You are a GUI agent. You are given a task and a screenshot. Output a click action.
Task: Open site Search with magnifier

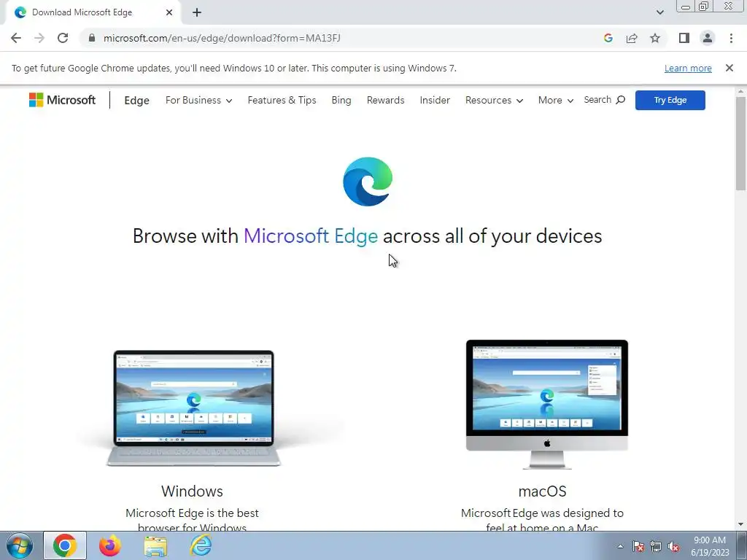point(605,99)
